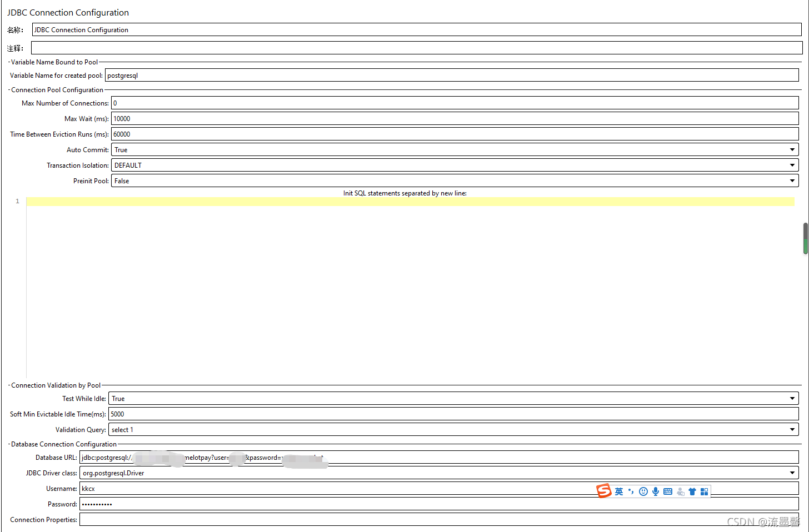Screen dimensions: 809x532
Task: Click the Connection Properties field
Action: (x=439, y=520)
